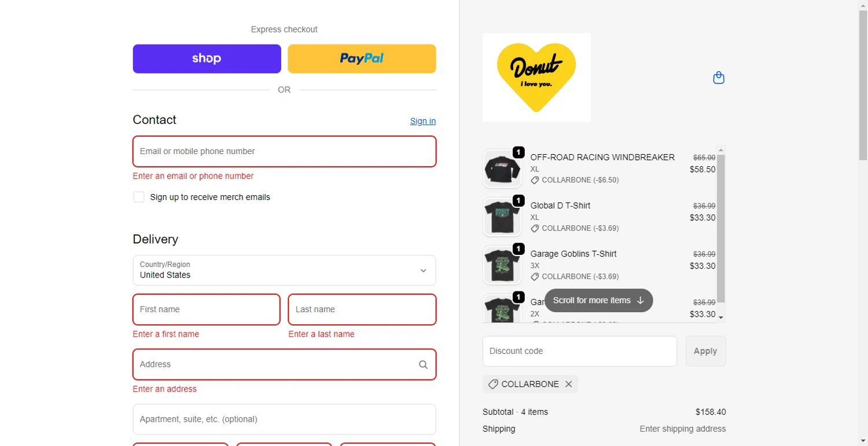
Task: Enable sign up for merch emails
Action: tap(139, 197)
